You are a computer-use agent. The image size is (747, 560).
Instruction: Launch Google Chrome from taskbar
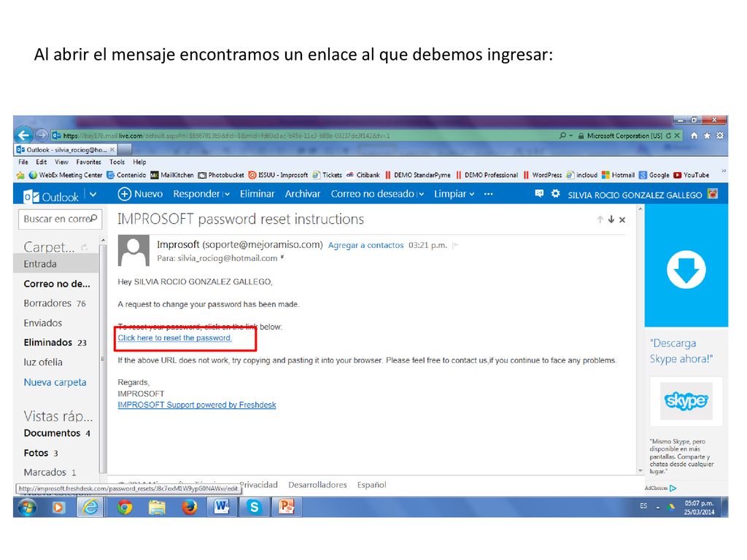124,507
